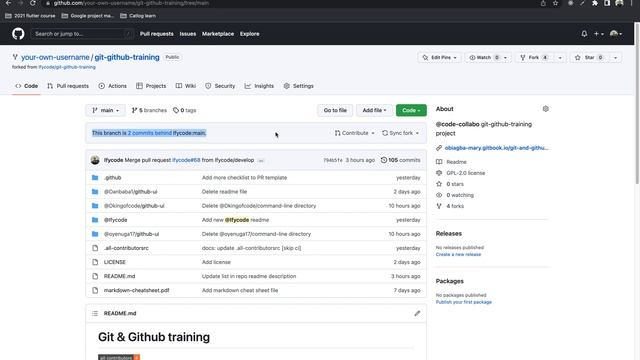
Task: Open the forked-from ifycode/git-github-training link
Action: pos(67,67)
